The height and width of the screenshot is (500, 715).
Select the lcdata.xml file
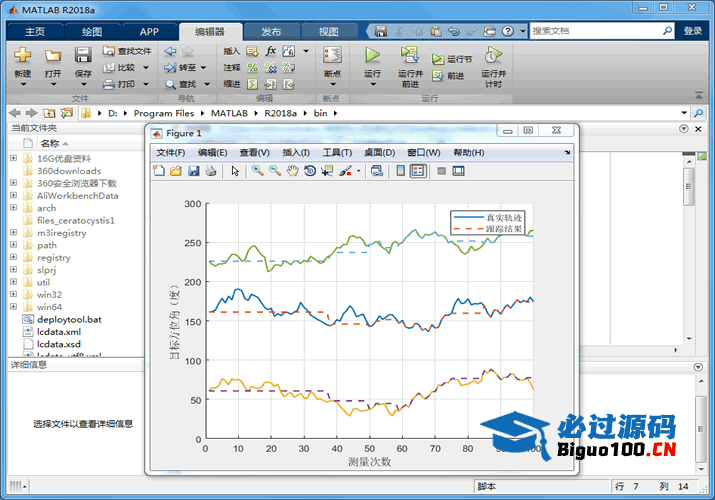(59, 332)
